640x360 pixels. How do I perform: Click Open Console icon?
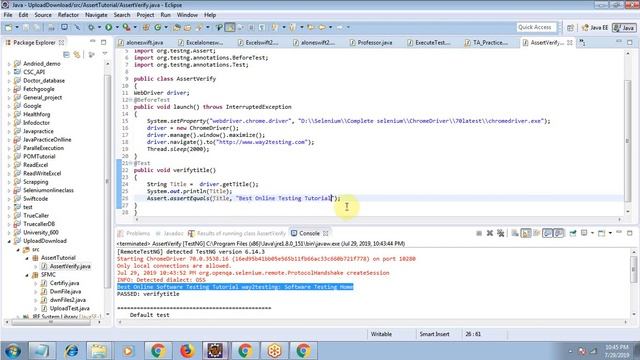point(602,233)
